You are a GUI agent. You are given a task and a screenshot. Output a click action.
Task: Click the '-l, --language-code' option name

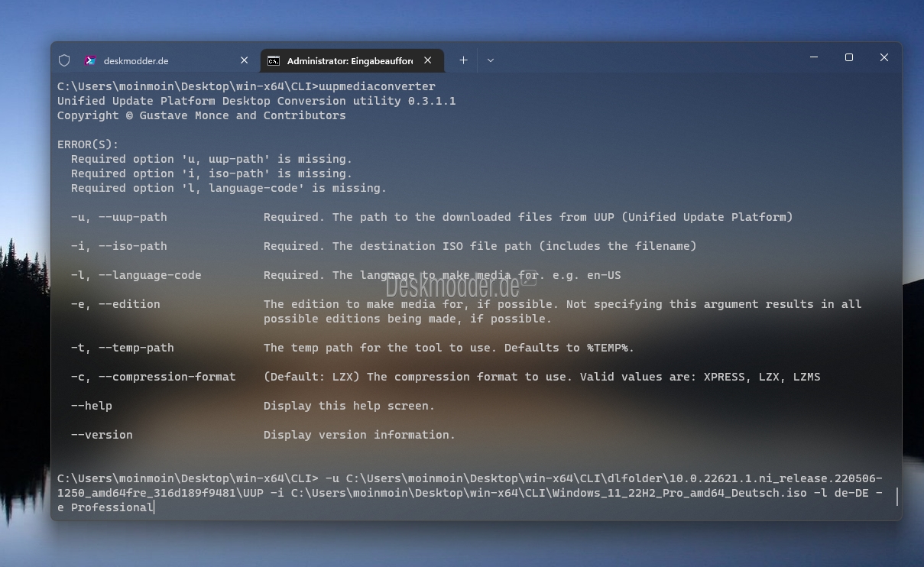(x=136, y=275)
